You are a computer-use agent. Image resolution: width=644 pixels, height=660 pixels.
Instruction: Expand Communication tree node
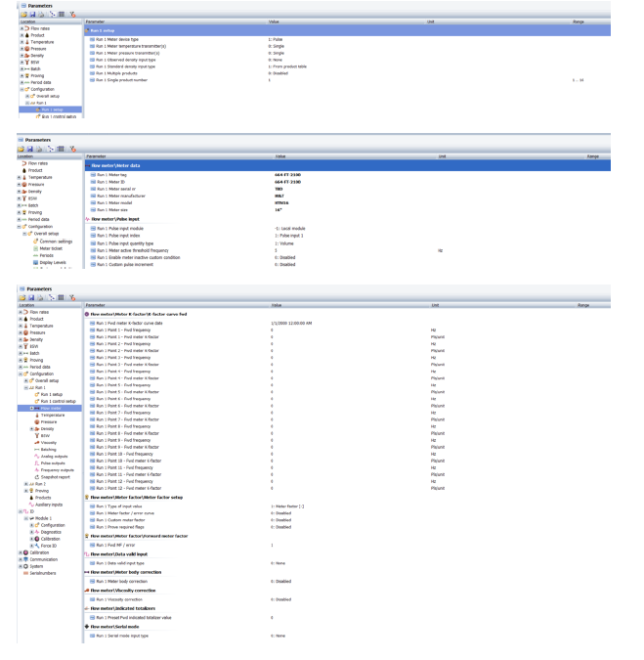pyautogui.click(x=21, y=559)
